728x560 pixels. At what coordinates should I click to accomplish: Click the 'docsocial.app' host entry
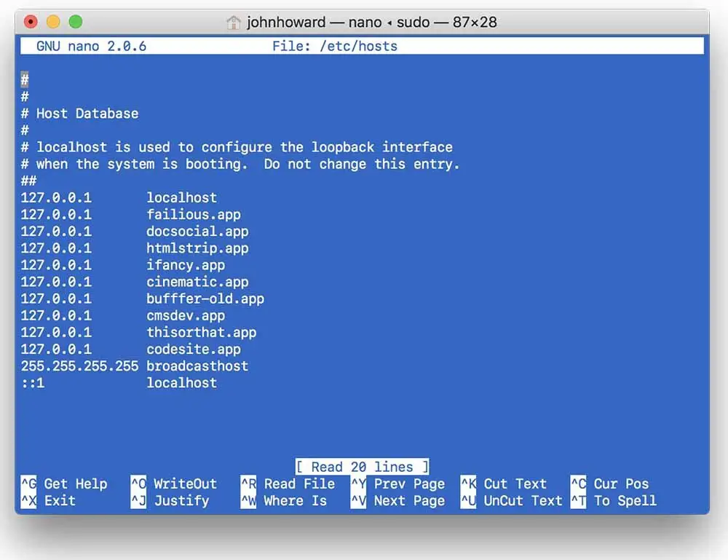[197, 232]
